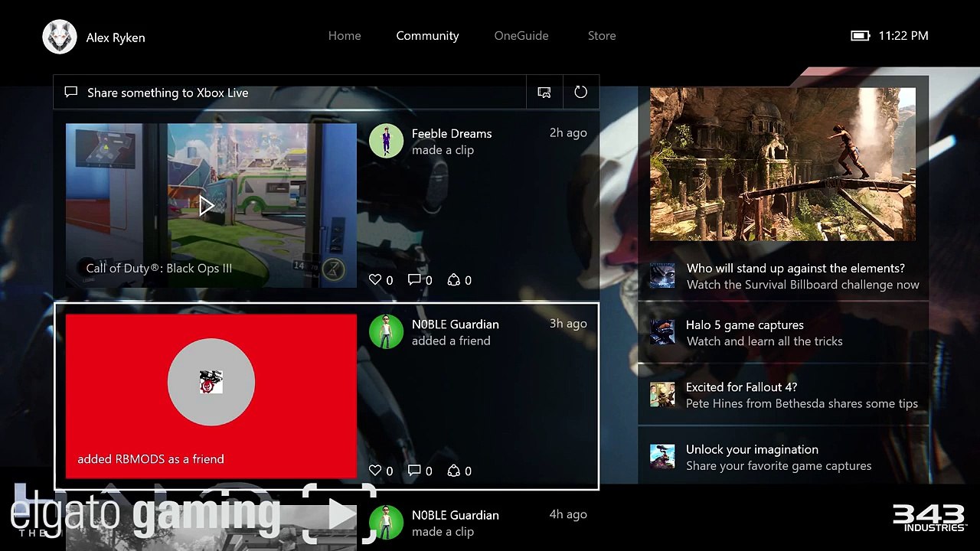Open the red added RBMODS friend tile

211,396
